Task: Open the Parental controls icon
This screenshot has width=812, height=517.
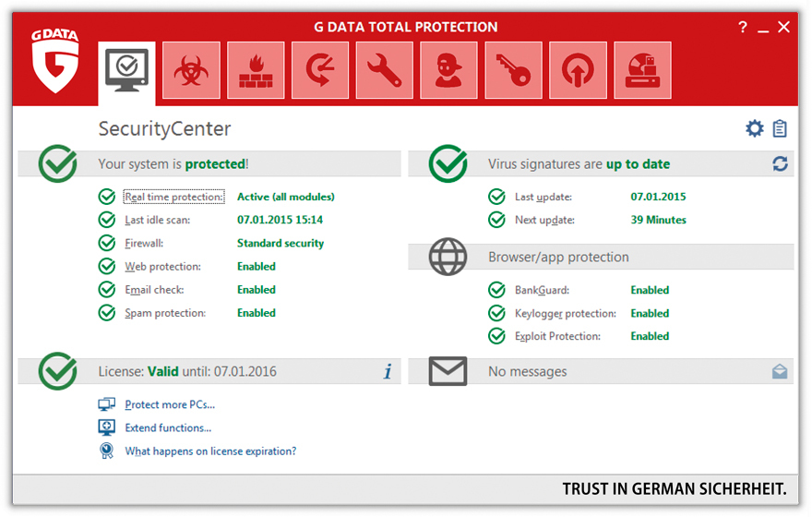Action: [x=448, y=70]
